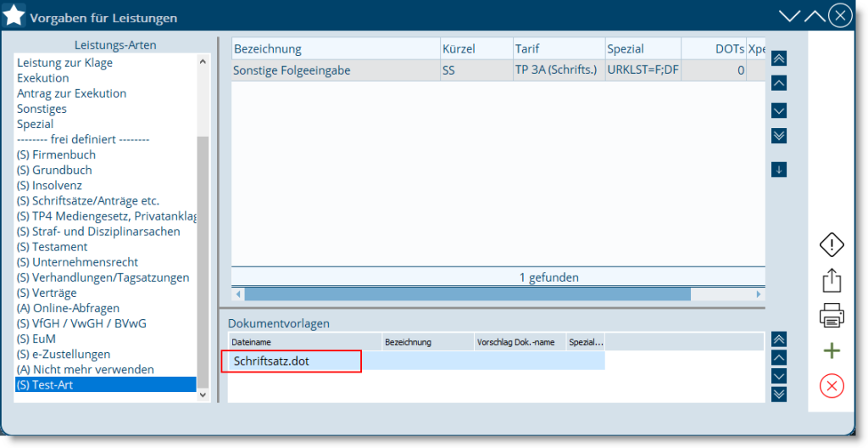This screenshot has height=448, width=868.
Task: Click the down arrow button below table navigation
Action: pos(779,170)
